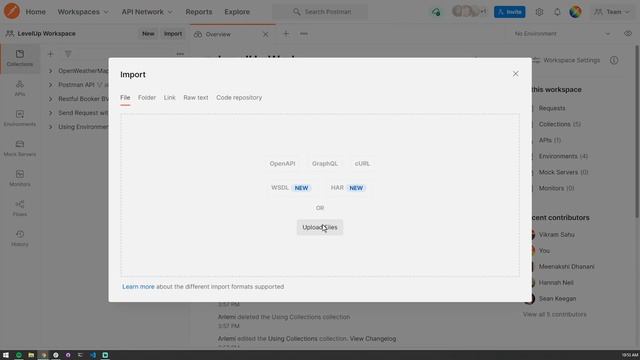Click the GraphQL format label
This screenshot has height=360, width=640.
tap(325, 163)
